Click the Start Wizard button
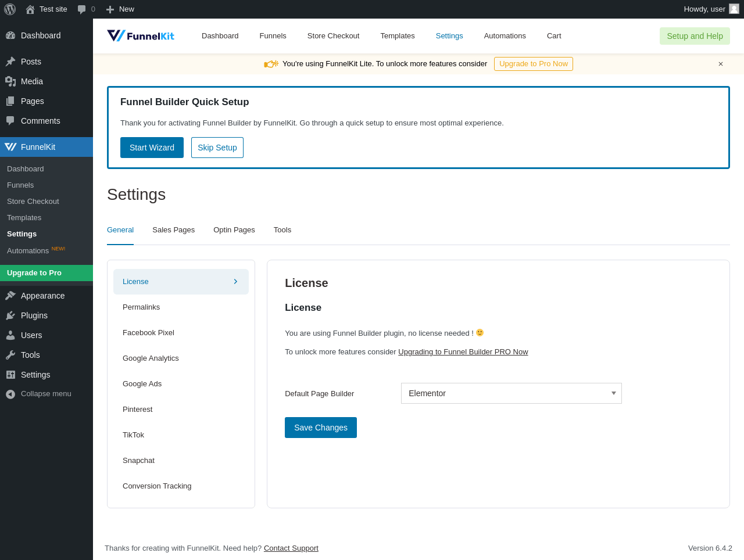Image resolution: width=744 pixels, height=560 pixels. click(152, 148)
